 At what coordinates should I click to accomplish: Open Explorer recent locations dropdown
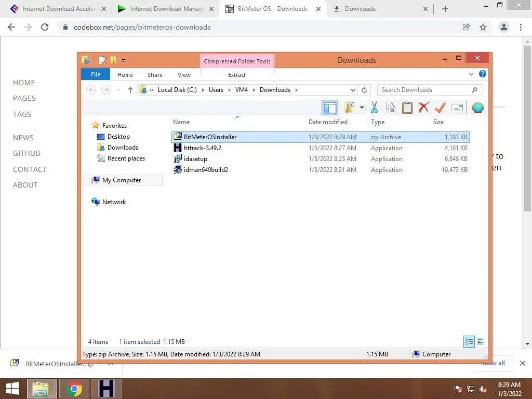118,90
